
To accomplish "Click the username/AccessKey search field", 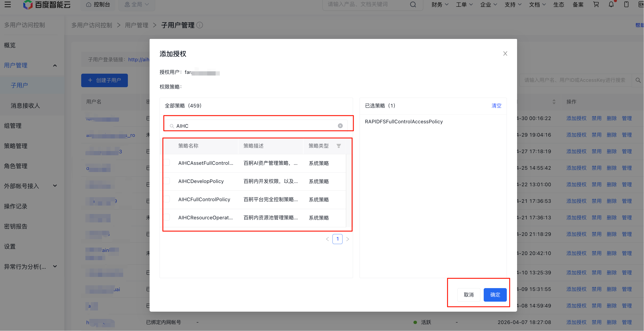I will (x=575, y=80).
